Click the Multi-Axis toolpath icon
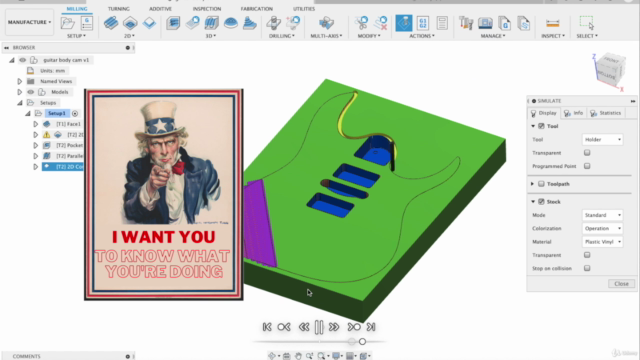640x360 pixels. (x=326, y=23)
